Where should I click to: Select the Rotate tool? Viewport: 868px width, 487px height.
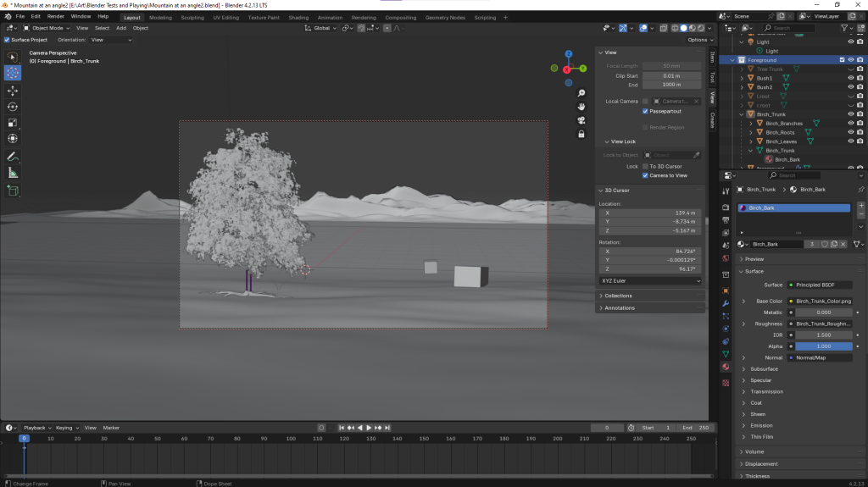(13, 107)
